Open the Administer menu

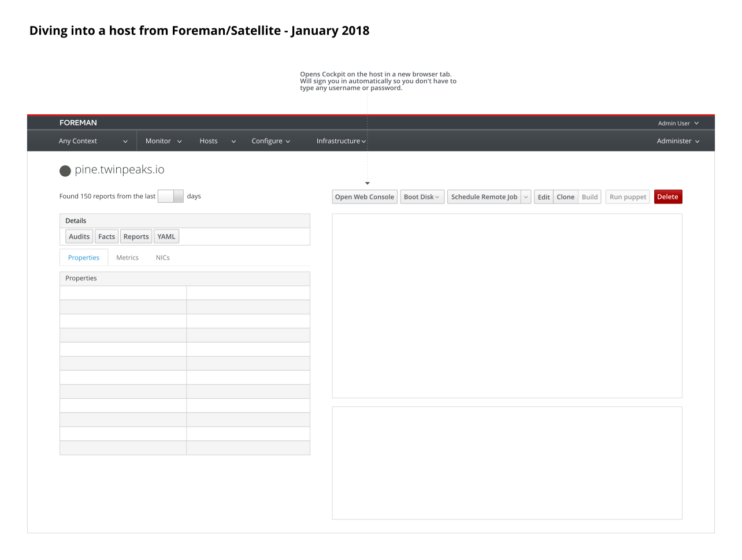pos(678,141)
